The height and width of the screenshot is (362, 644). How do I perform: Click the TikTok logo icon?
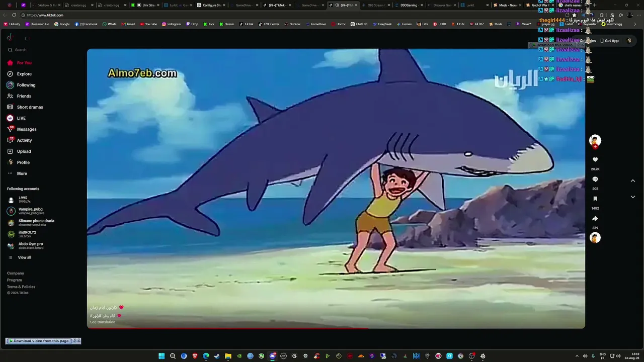[10, 37]
